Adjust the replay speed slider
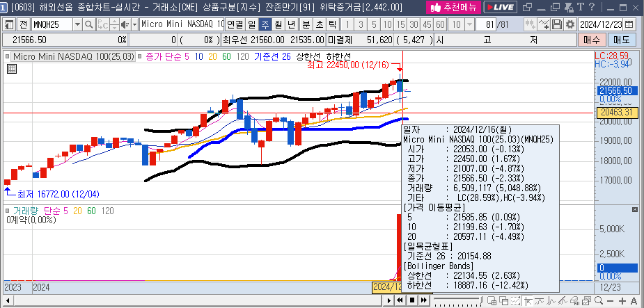Screen dimensions: 644x308 [x=457, y=300]
